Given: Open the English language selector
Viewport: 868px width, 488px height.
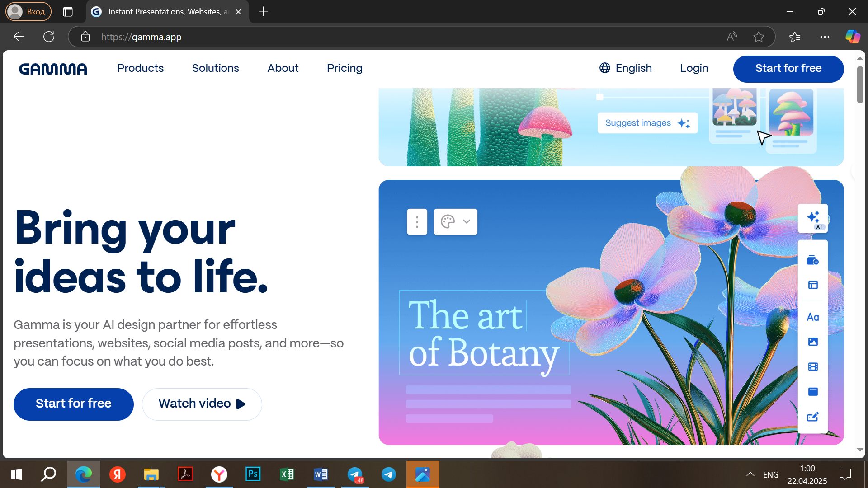Looking at the screenshot, I should (626, 68).
